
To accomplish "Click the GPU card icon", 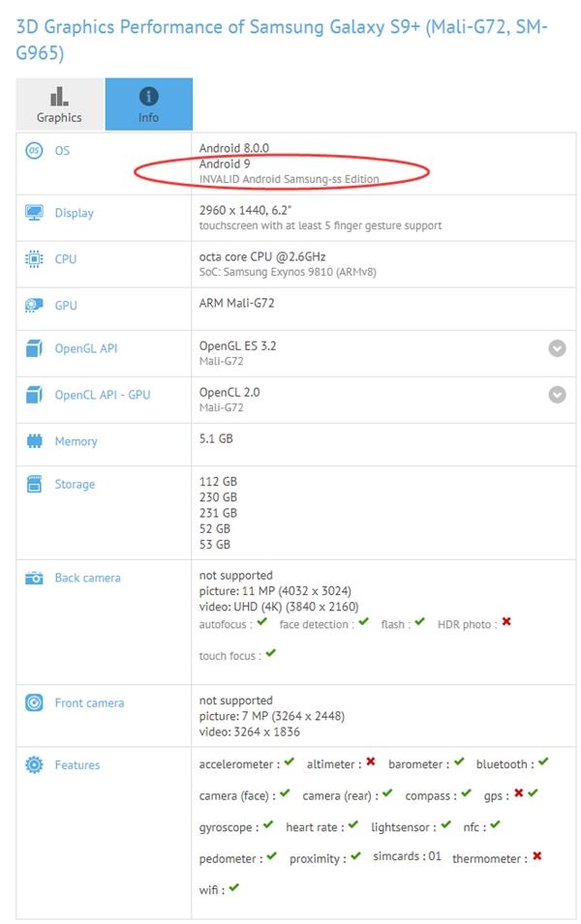I will tap(34, 305).
